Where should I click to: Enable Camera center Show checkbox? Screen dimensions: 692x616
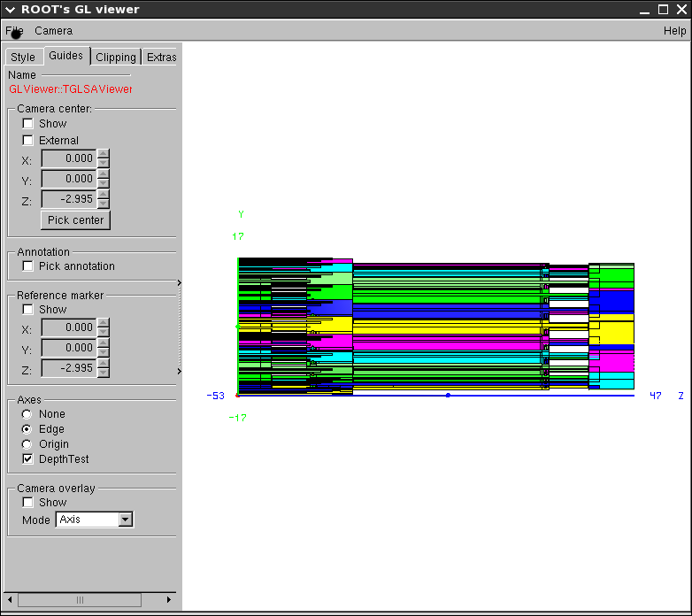click(27, 124)
